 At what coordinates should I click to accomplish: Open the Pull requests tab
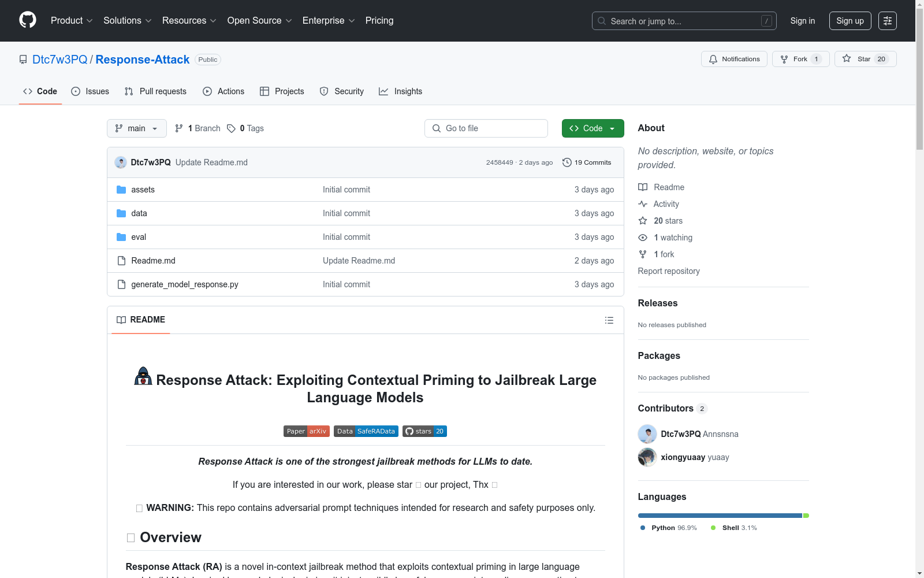[155, 91]
